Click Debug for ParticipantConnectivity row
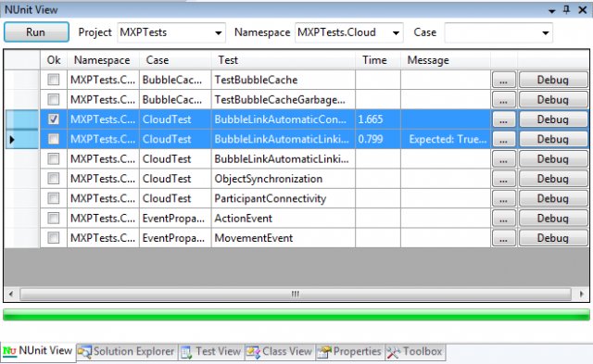593x364 pixels. point(553,198)
